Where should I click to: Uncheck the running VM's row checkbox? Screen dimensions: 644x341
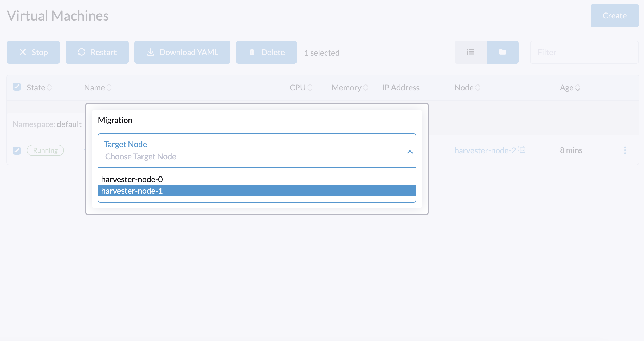point(17,150)
